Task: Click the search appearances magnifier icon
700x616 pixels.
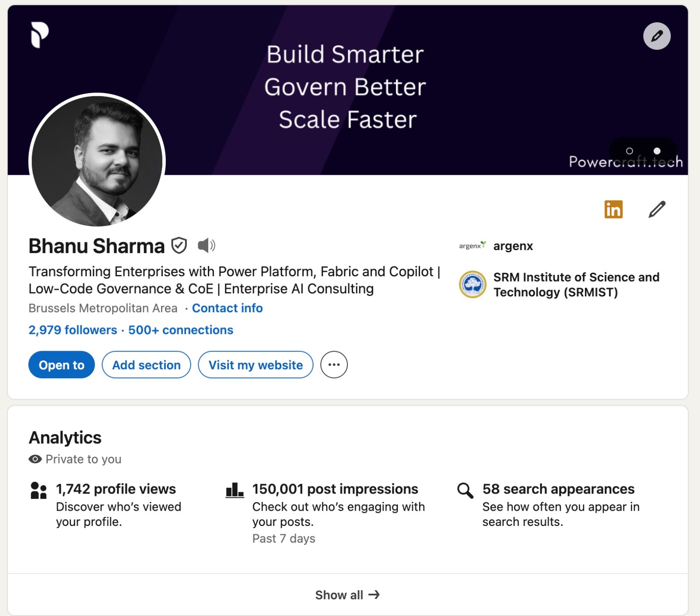Action: pos(465,491)
